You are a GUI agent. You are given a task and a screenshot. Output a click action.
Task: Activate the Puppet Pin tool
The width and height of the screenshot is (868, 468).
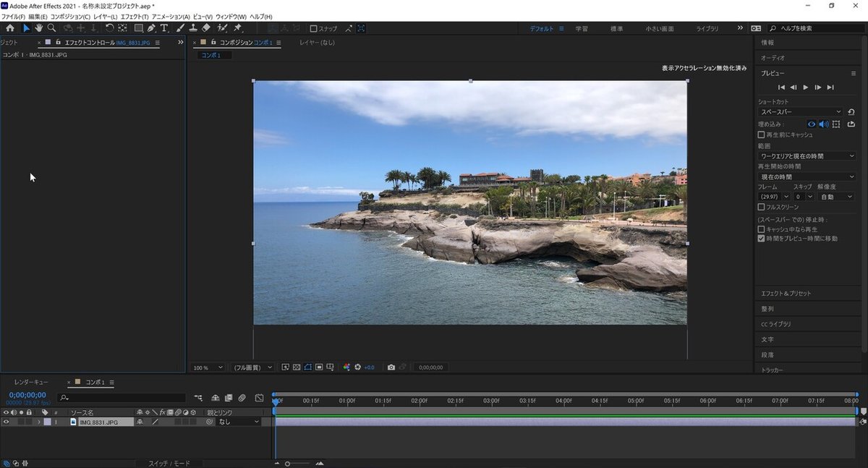pyautogui.click(x=238, y=28)
